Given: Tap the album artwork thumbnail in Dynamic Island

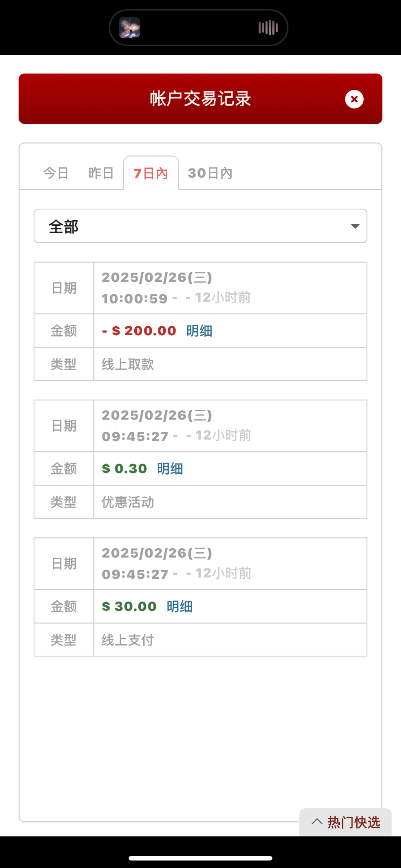Looking at the screenshot, I should tap(130, 27).
